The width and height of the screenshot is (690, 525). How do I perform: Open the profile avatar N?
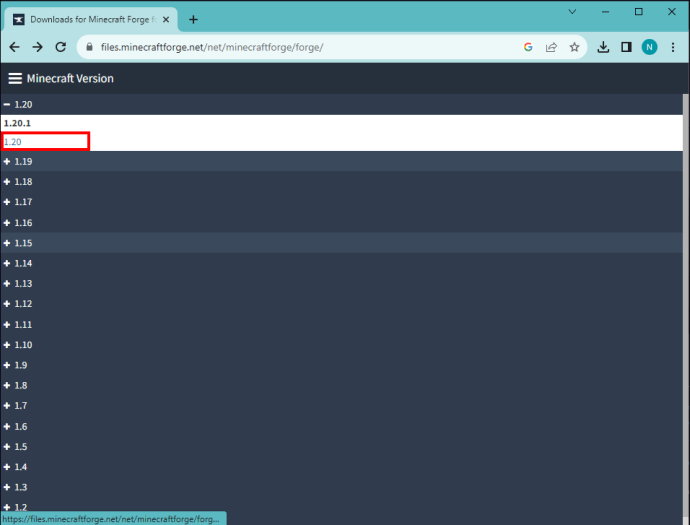click(x=650, y=47)
